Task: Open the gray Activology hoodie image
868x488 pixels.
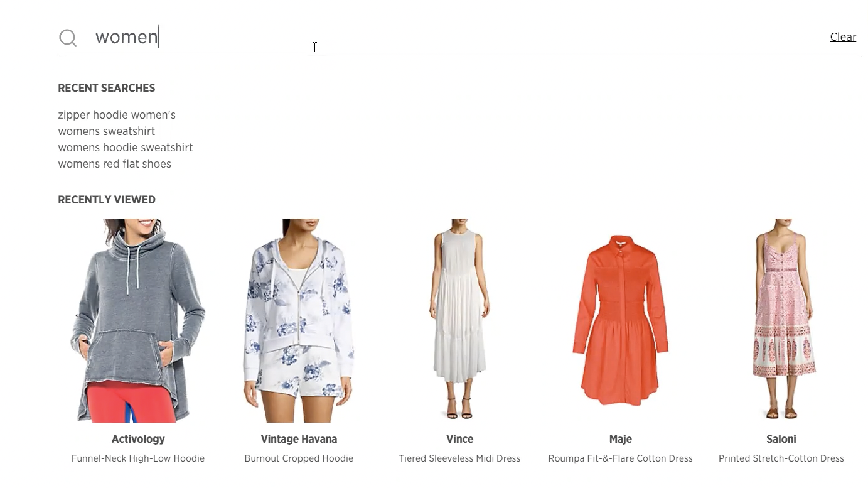Action: pyautogui.click(x=138, y=320)
